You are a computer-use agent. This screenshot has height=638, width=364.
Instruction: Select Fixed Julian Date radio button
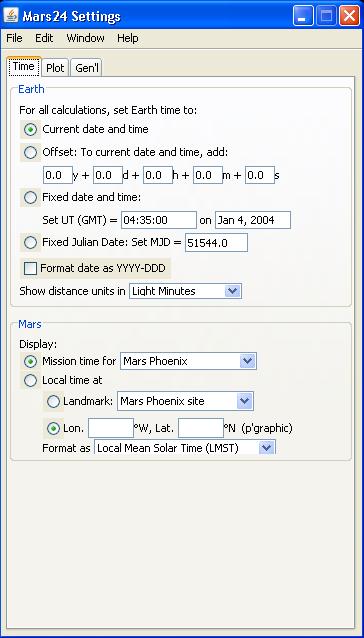(31, 243)
